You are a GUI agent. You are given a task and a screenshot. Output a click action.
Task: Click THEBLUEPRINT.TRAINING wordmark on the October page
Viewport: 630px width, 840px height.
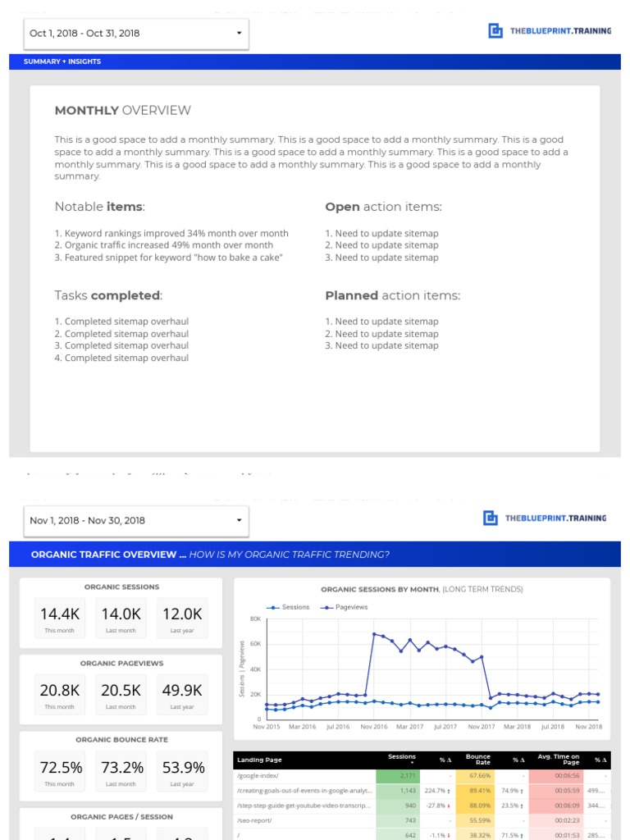560,31
